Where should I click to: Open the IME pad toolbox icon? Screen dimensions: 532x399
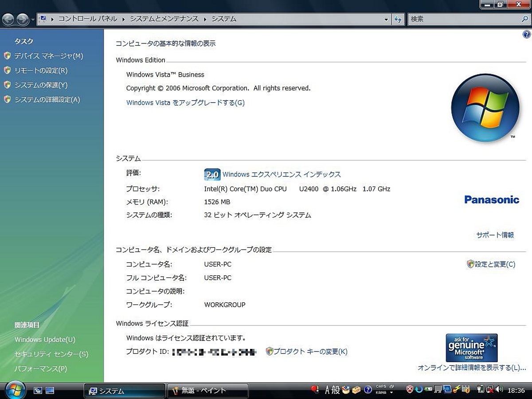click(x=345, y=390)
